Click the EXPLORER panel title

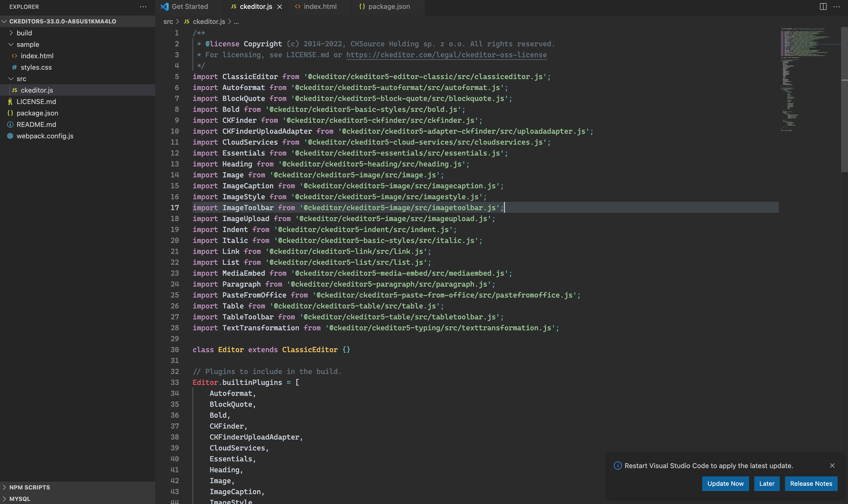pos(24,7)
